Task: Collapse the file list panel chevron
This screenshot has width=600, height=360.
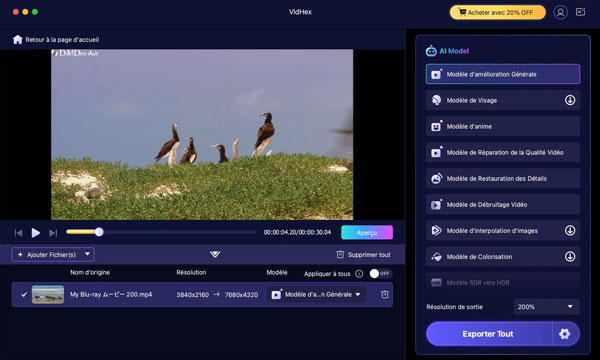Action: click(215, 254)
